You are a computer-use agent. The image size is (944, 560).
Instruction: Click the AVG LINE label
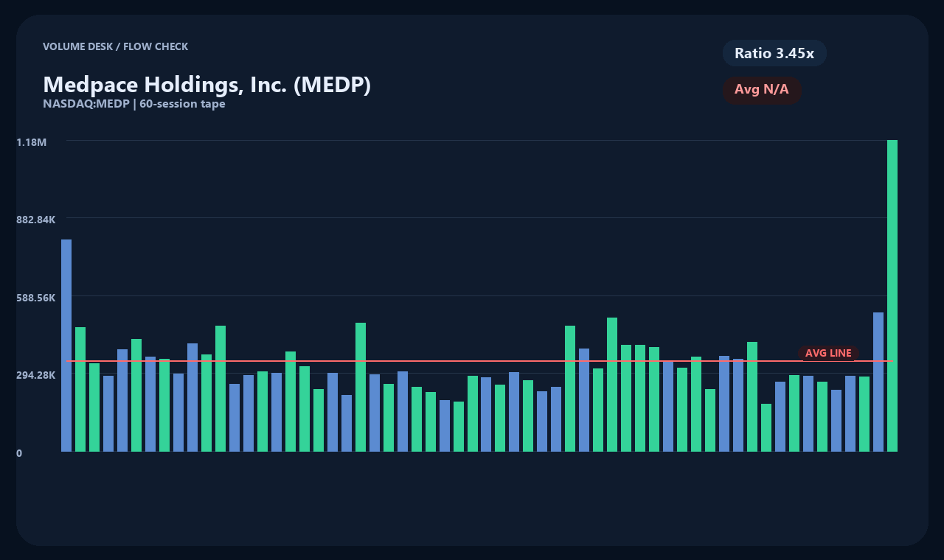point(828,354)
